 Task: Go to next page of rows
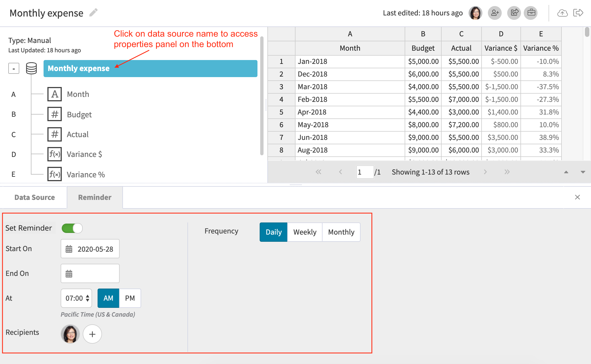click(485, 172)
